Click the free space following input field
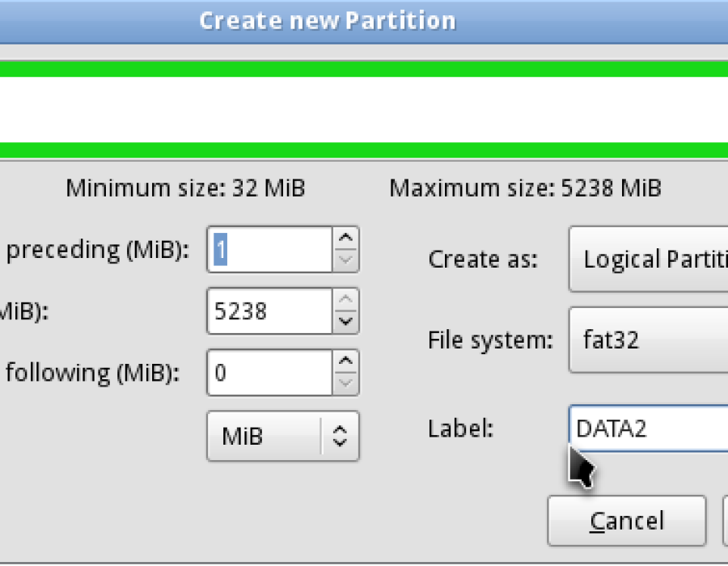728x566 pixels. [x=270, y=373]
